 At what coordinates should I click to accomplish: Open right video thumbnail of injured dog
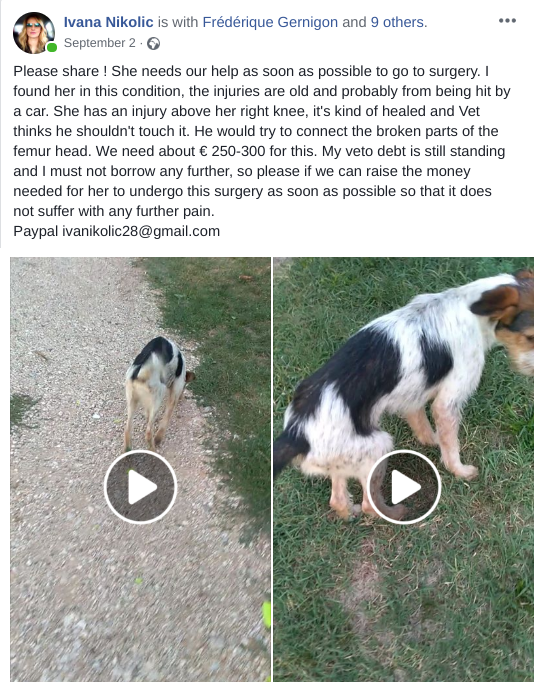(x=404, y=469)
